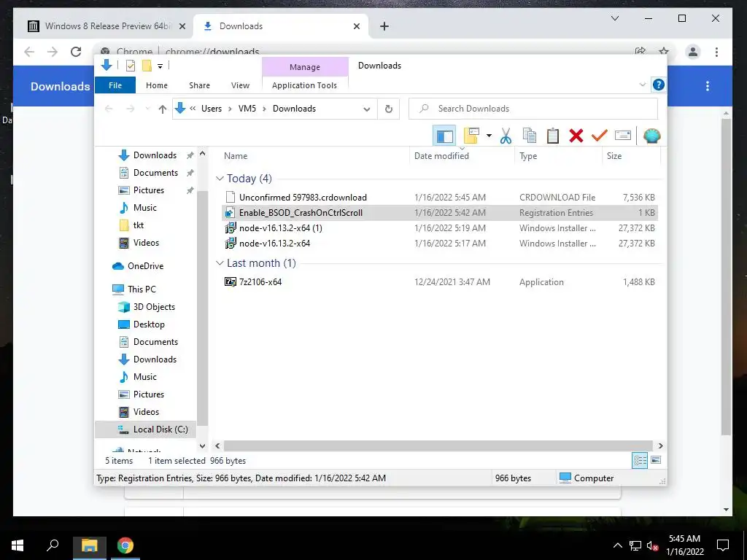Collapse the Today (4) group
The width and height of the screenshot is (747, 560).
(220, 179)
